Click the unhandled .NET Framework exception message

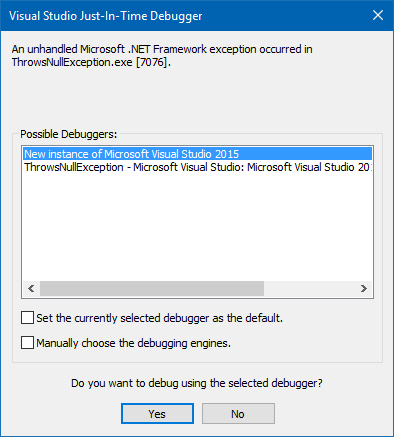point(162,56)
